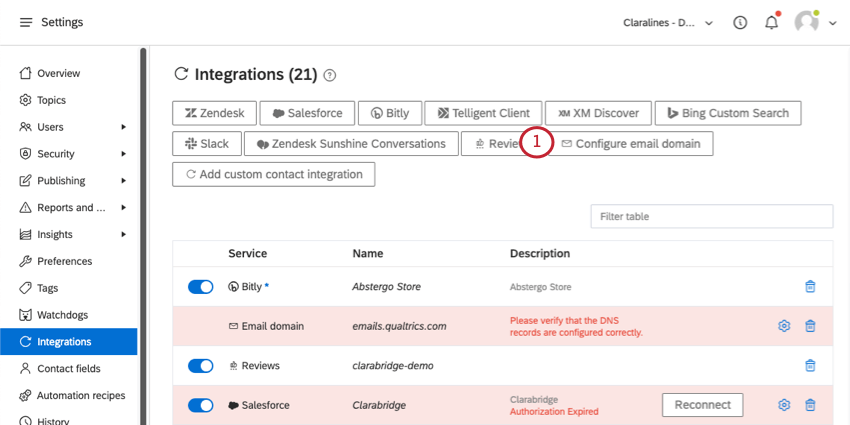Add Zendesk Sunshine Conversations integration
This screenshot has width=850, height=425.
tap(351, 144)
